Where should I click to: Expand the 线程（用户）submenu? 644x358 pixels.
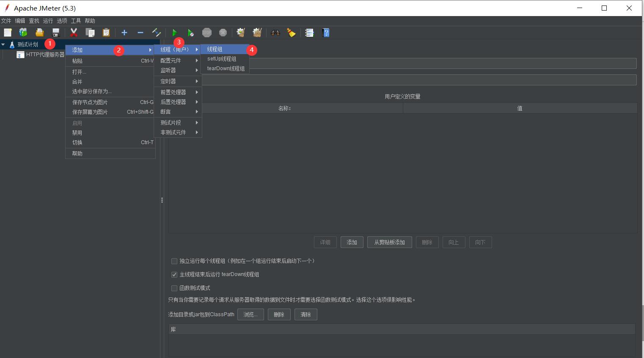click(x=178, y=49)
